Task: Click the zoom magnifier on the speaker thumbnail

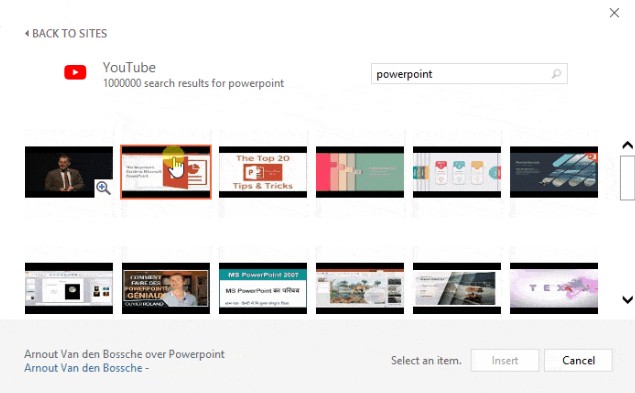Action: click(x=103, y=188)
